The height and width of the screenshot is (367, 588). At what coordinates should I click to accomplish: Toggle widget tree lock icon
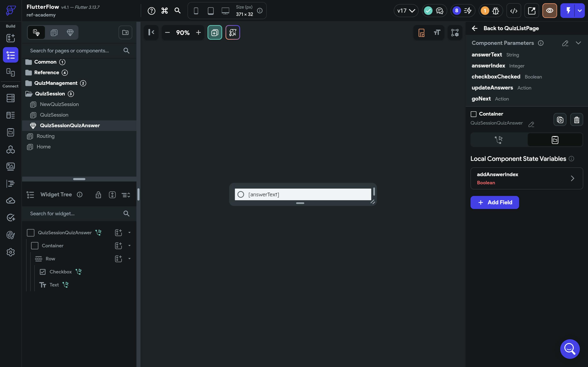click(98, 195)
